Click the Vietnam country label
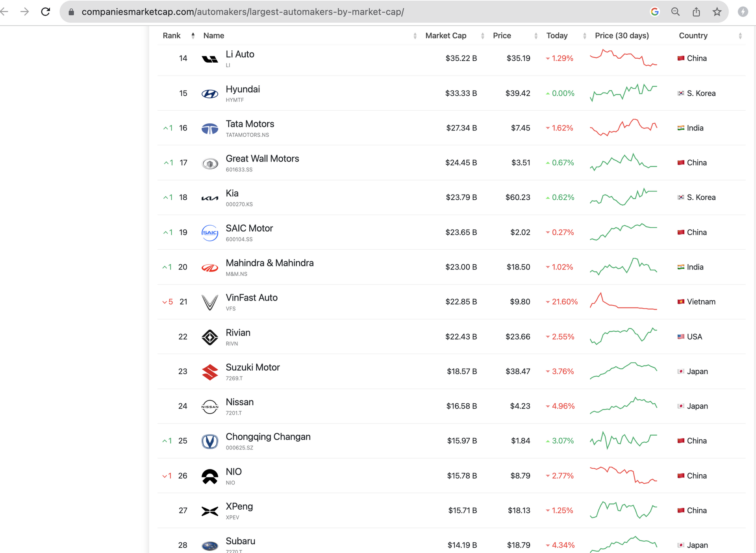756x553 pixels. (701, 302)
